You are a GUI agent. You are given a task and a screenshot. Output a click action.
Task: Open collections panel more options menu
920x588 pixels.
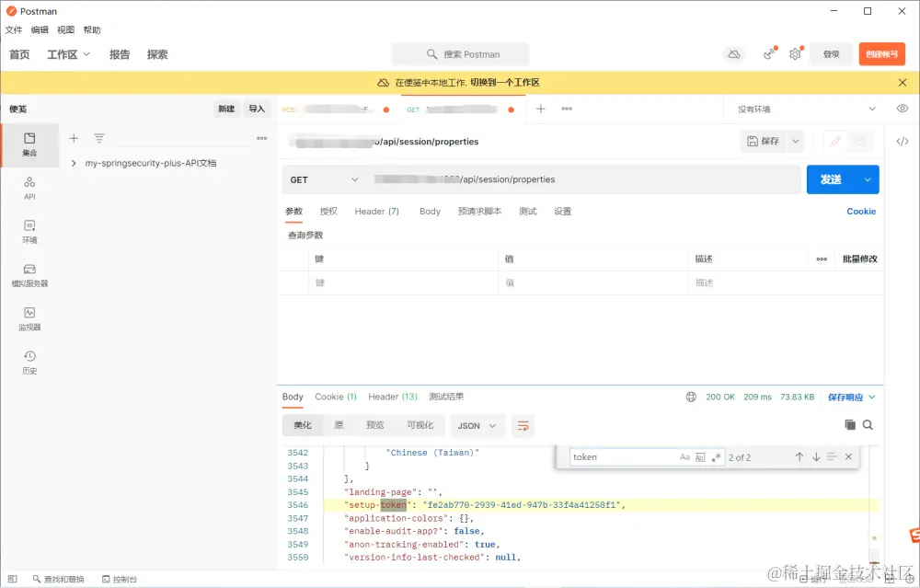pos(261,139)
